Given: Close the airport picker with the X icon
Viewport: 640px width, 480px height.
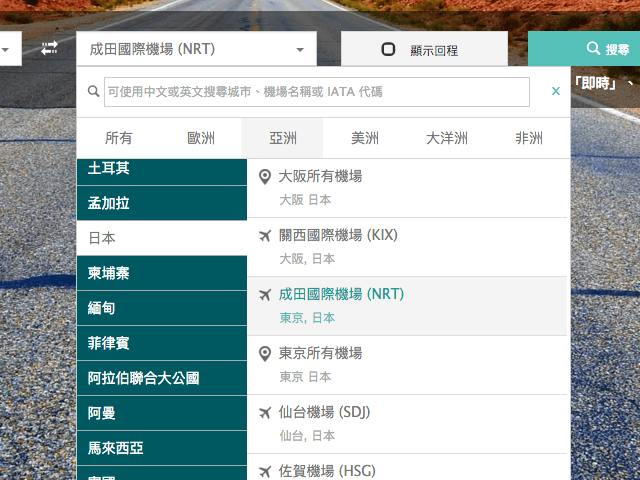Looking at the screenshot, I should [556, 92].
